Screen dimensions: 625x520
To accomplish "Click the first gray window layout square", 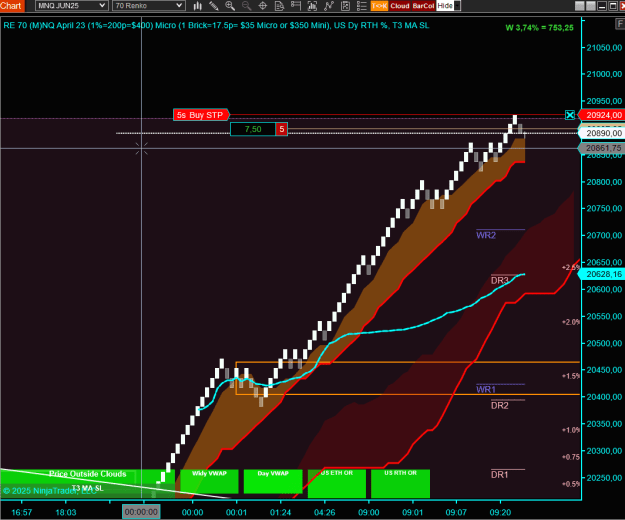I will pyautogui.click(x=580, y=6).
